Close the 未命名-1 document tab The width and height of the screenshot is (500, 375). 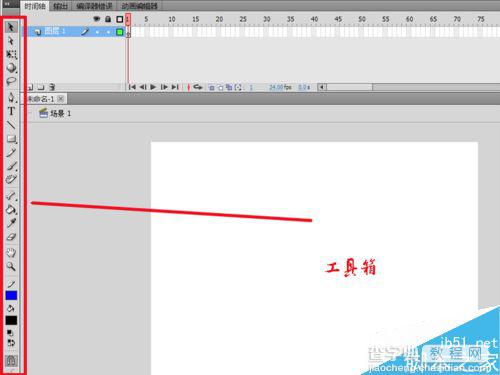[x=61, y=99]
